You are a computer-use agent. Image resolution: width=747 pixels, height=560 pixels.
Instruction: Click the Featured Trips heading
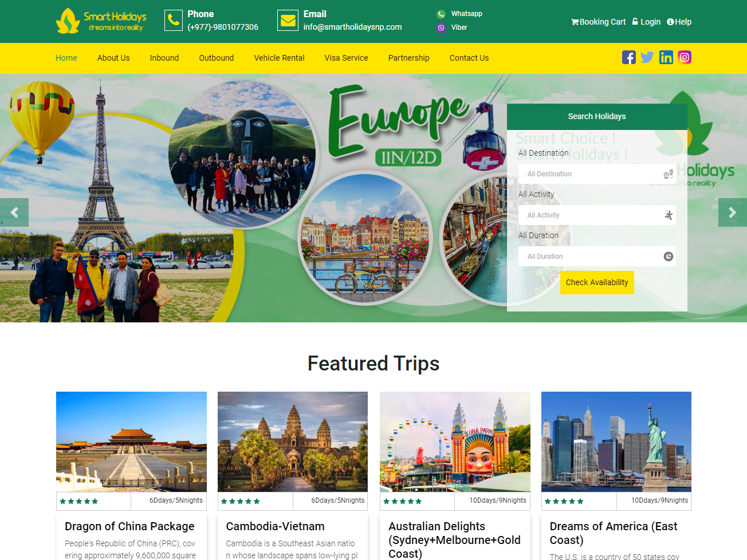373,364
